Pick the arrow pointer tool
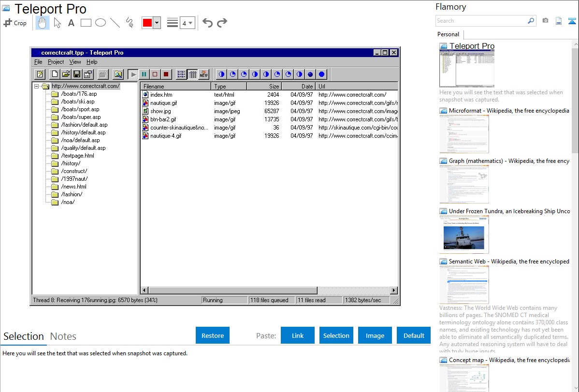Image resolution: width=579 pixels, height=392 pixels. click(x=57, y=23)
